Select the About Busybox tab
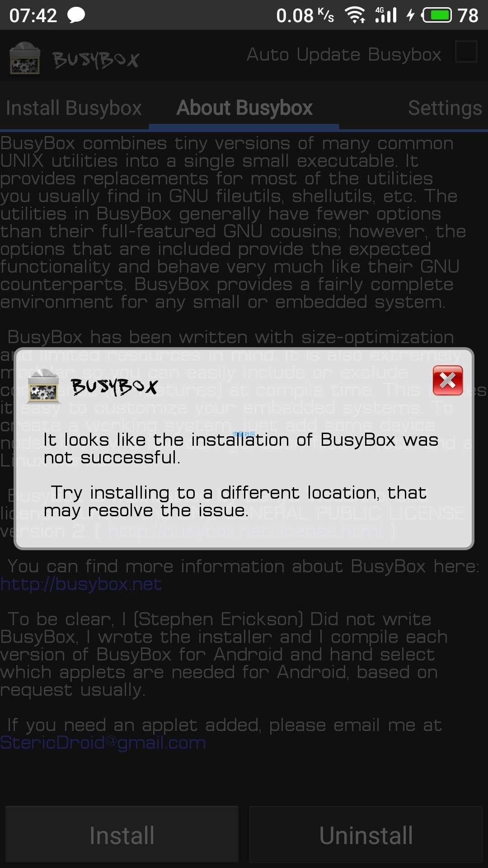Viewport: 488px width, 868px height. pyautogui.click(x=244, y=108)
